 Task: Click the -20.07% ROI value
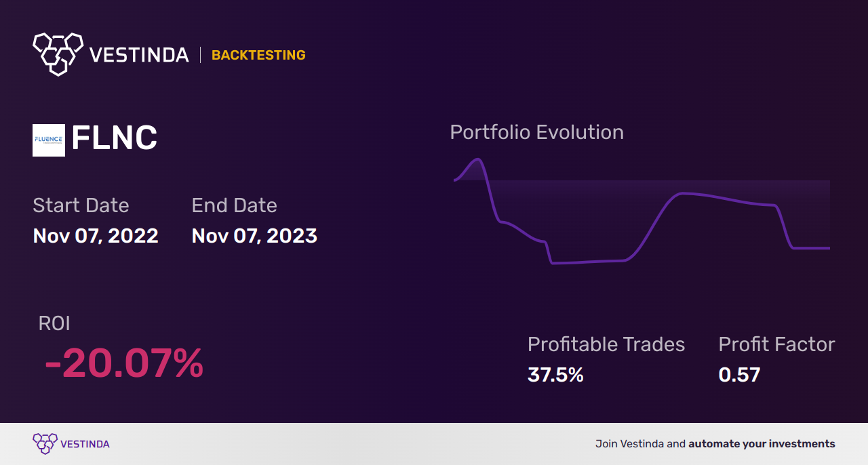124,364
